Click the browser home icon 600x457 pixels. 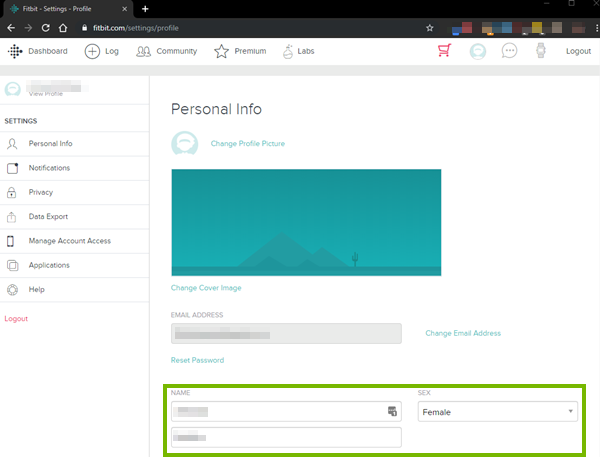[x=63, y=28]
